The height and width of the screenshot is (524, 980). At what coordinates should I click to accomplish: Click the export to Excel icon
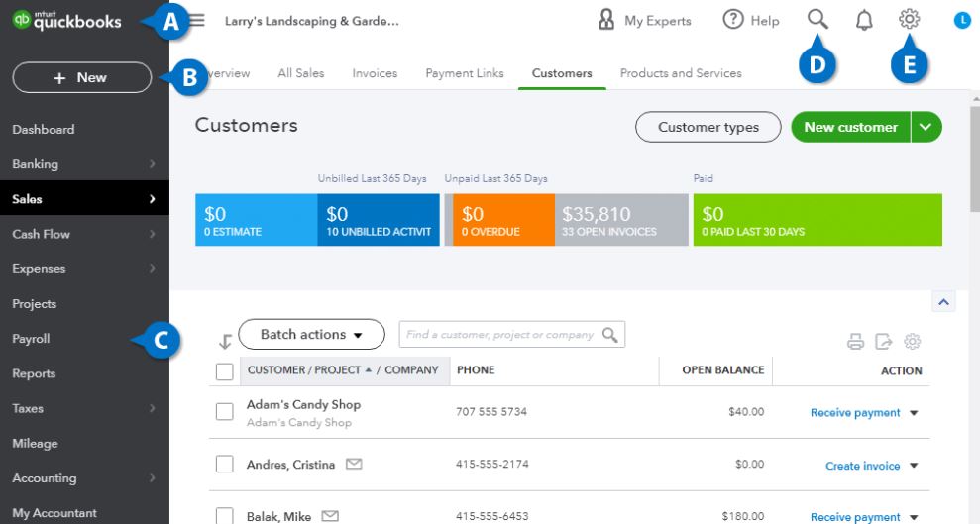pyautogui.click(x=884, y=341)
